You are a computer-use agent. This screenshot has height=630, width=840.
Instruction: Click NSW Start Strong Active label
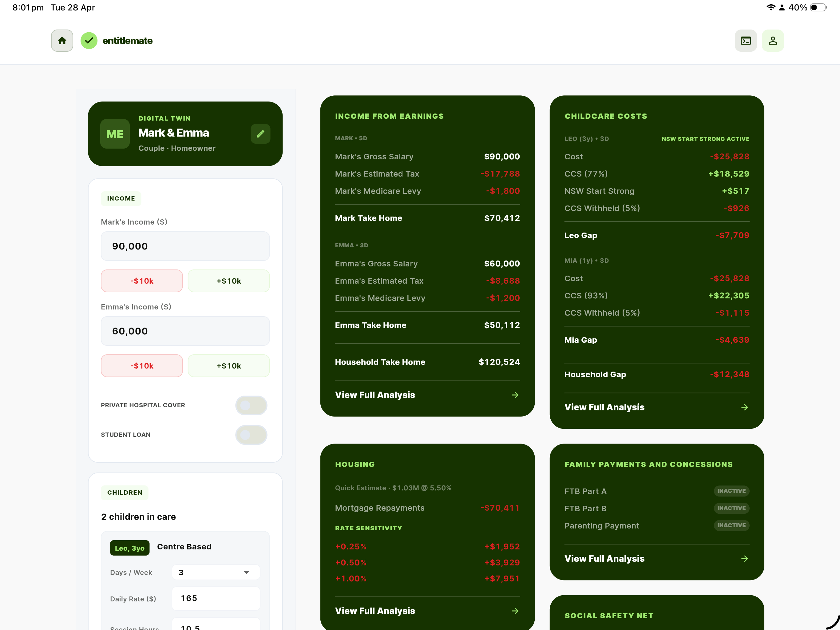[705, 139]
